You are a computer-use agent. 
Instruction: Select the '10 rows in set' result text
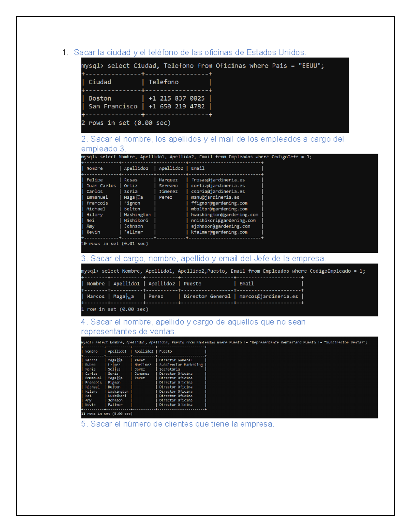[x=114, y=244]
